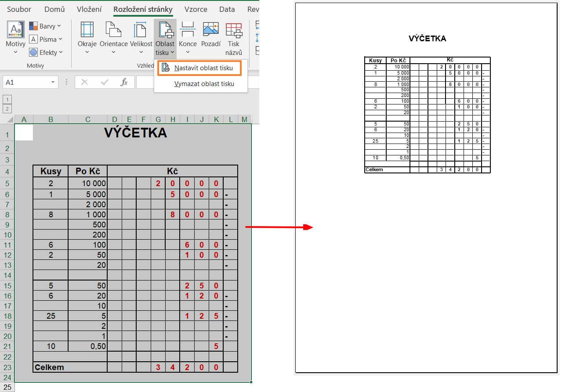Image resolution: width=569 pixels, height=392 pixels.
Task: Open the Okraje margins menu
Action: [x=87, y=39]
